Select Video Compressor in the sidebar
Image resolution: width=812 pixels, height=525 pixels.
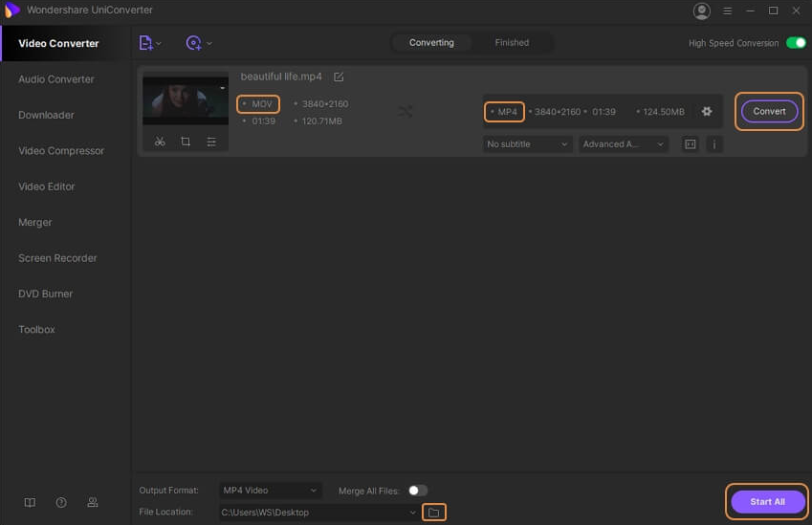pyautogui.click(x=61, y=151)
